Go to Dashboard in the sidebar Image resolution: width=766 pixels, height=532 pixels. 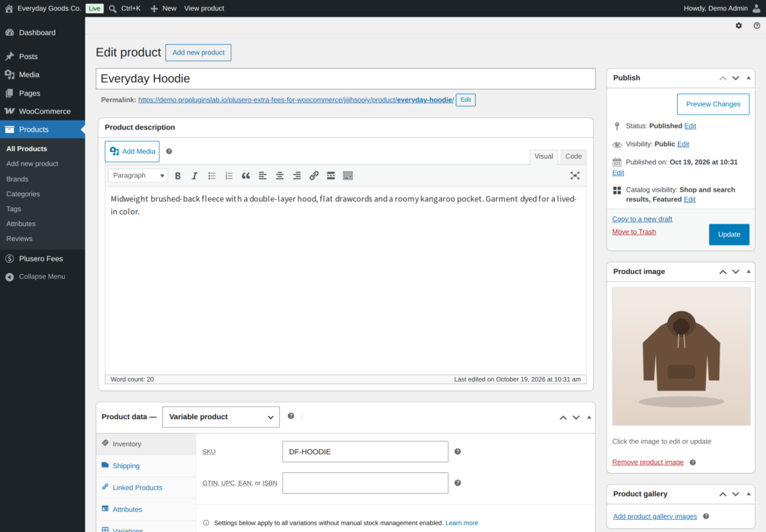(x=43, y=33)
